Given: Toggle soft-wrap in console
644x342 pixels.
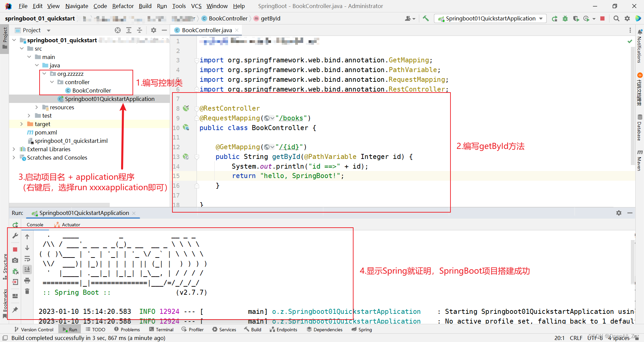Looking at the screenshot, I should tap(27, 259).
